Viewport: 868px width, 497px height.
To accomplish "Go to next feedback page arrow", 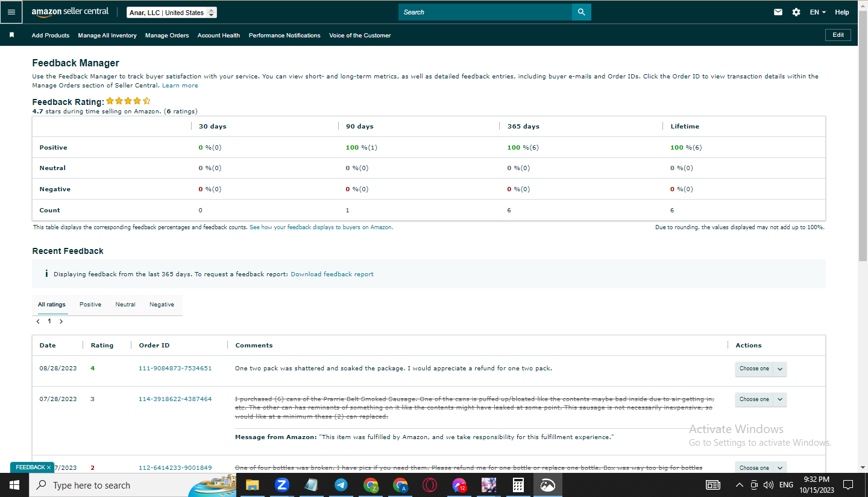I will click(61, 321).
